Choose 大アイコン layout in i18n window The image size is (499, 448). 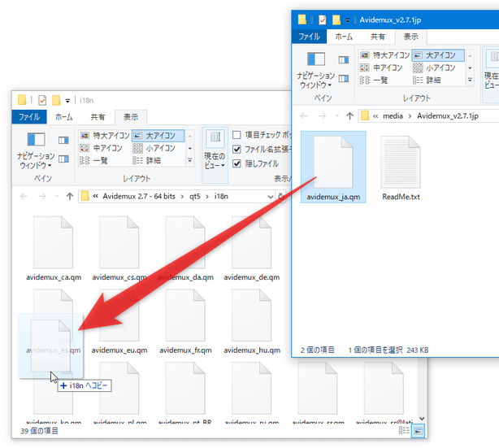pos(158,136)
